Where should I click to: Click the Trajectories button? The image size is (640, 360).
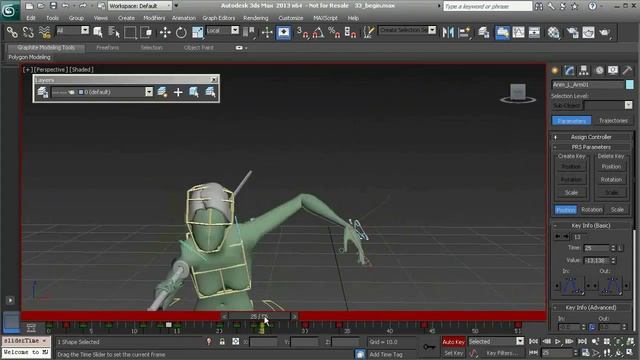point(613,121)
